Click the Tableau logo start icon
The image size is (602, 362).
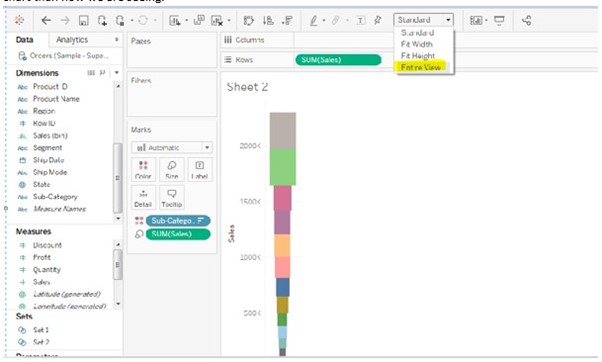click(x=19, y=20)
